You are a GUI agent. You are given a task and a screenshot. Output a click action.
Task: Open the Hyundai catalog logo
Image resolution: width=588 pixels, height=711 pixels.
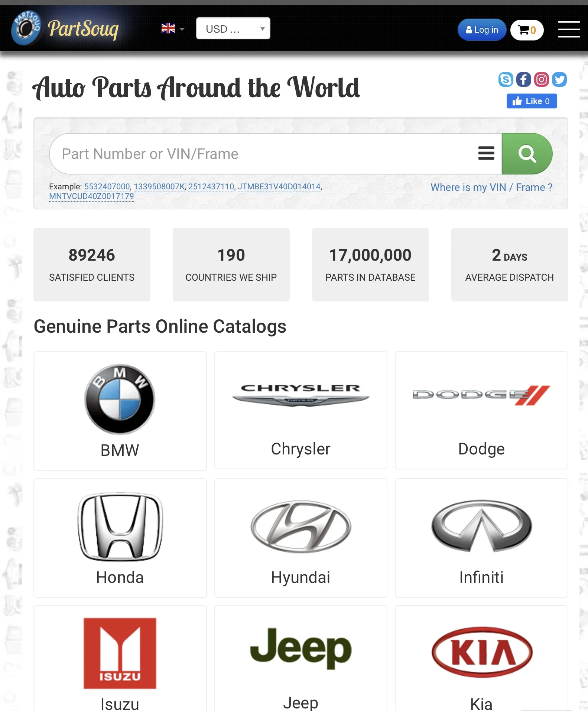[x=301, y=526]
